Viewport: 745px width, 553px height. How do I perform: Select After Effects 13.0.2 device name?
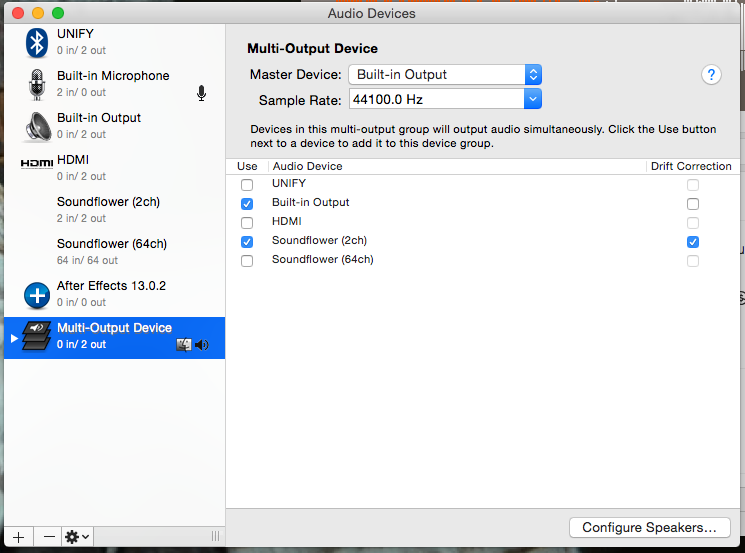[x=111, y=286]
